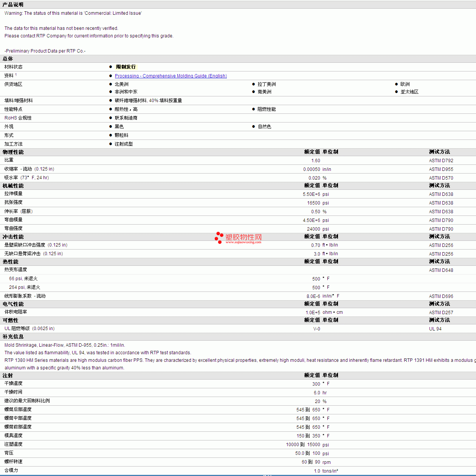Click the 螺筒前部温度 row label
The image size is (476, 476).
(x=18, y=427)
